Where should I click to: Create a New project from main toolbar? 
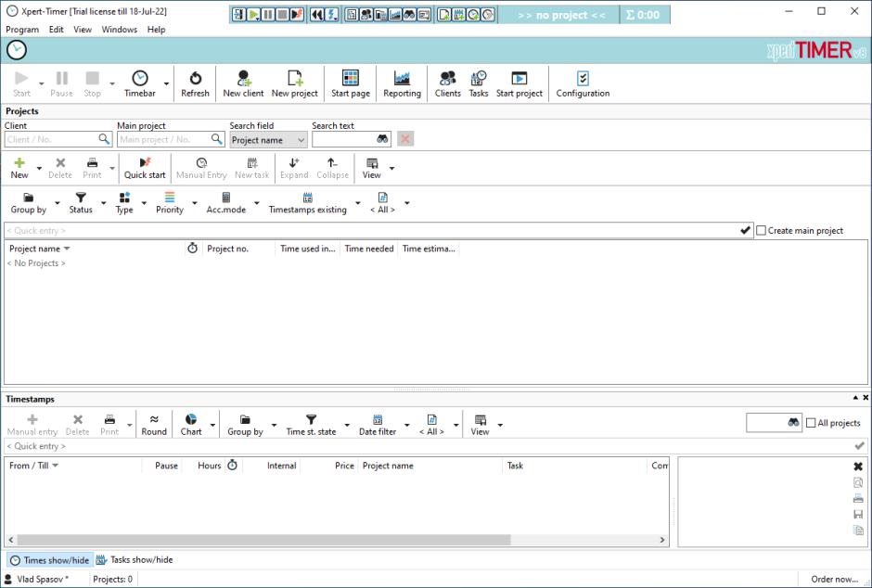295,83
